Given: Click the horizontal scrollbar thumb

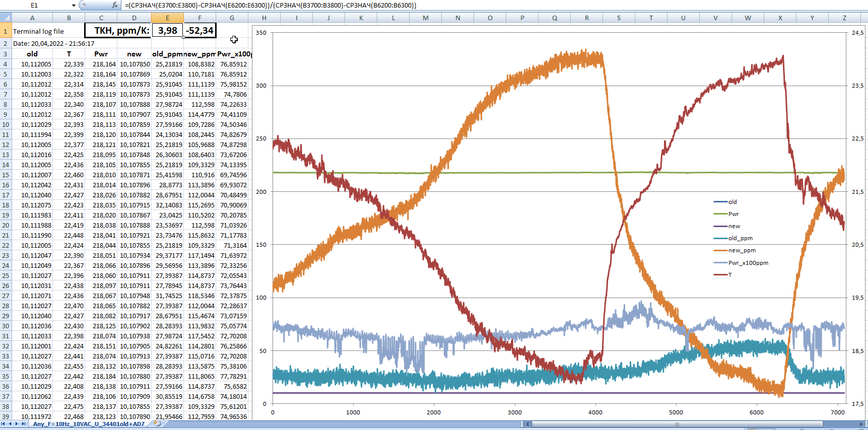Looking at the screenshot, I should [x=677, y=424].
